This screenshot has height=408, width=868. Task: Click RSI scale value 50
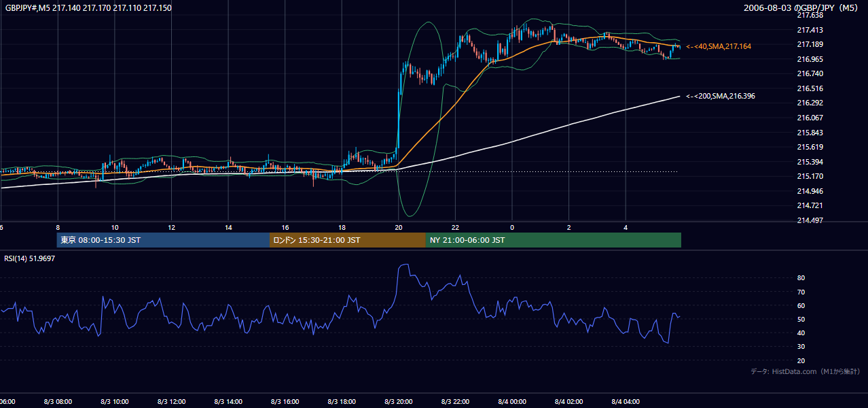pyautogui.click(x=801, y=320)
